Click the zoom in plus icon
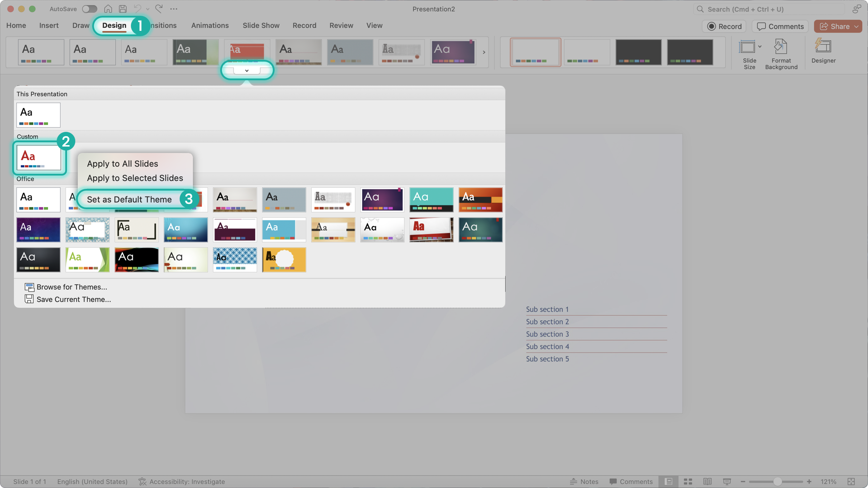Screen dimensions: 868x488 pyautogui.click(x=809, y=482)
